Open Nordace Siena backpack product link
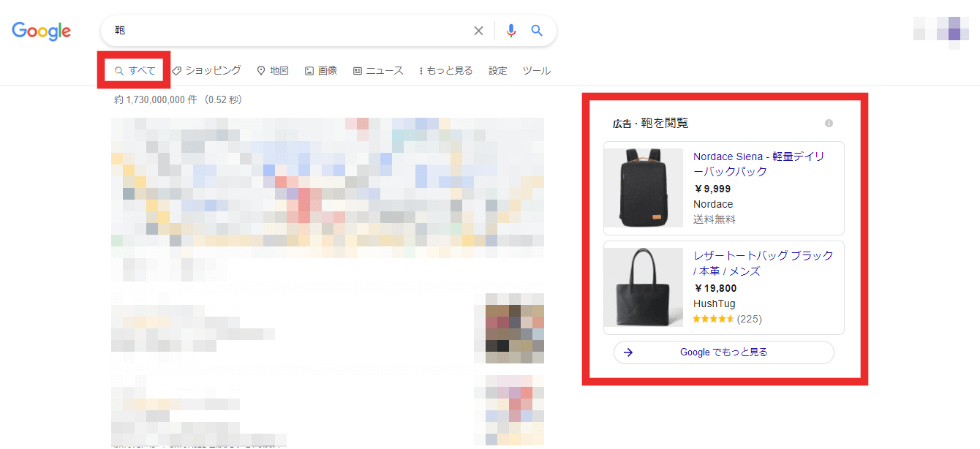 (x=758, y=164)
